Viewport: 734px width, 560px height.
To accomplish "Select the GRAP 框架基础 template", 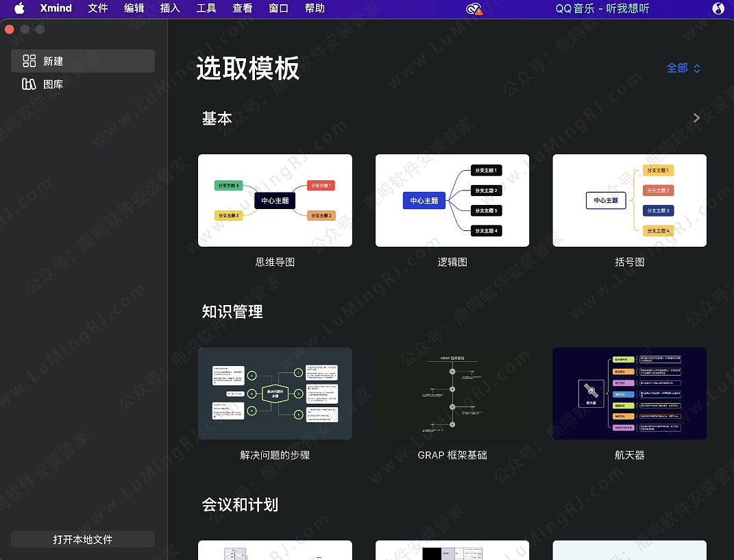I will click(452, 393).
